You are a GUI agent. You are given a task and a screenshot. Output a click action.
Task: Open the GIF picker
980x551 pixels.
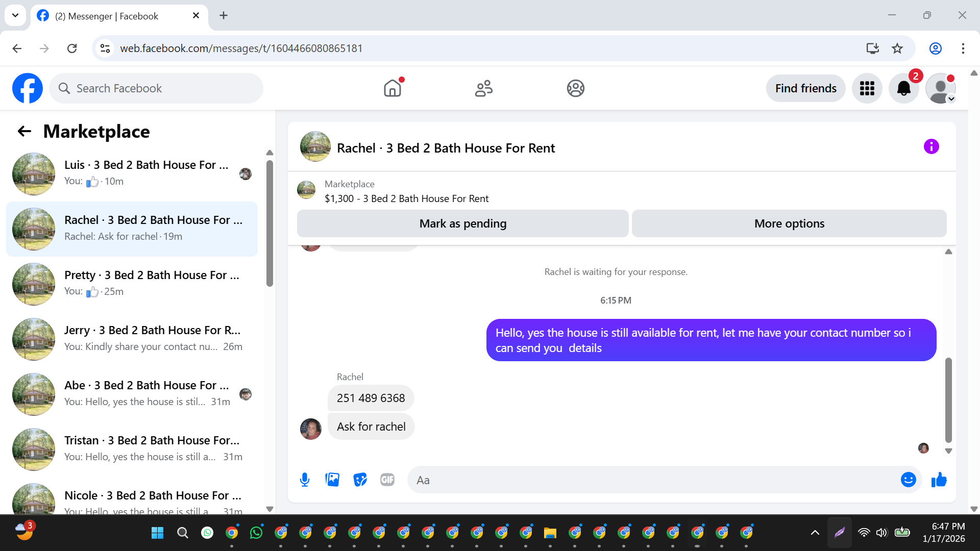coord(387,480)
